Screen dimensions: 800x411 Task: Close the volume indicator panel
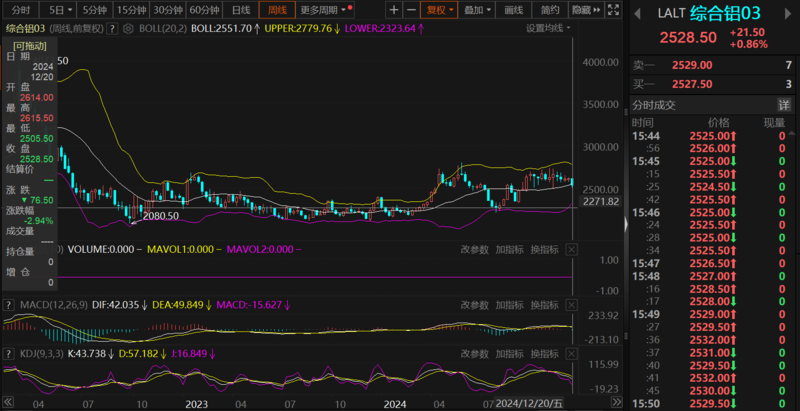[572, 250]
